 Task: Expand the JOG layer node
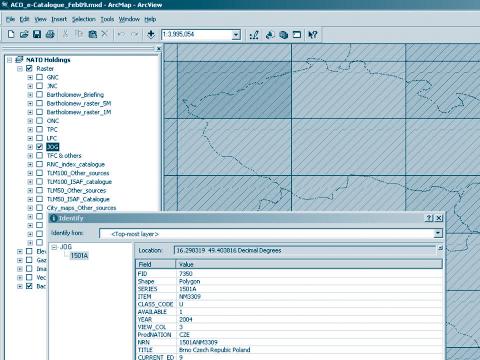tap(30, 147)
